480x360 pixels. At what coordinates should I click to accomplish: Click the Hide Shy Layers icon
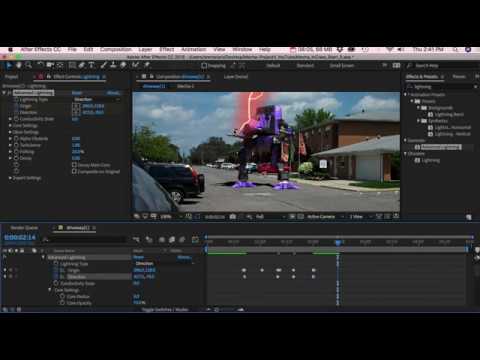tap(162, 239)
